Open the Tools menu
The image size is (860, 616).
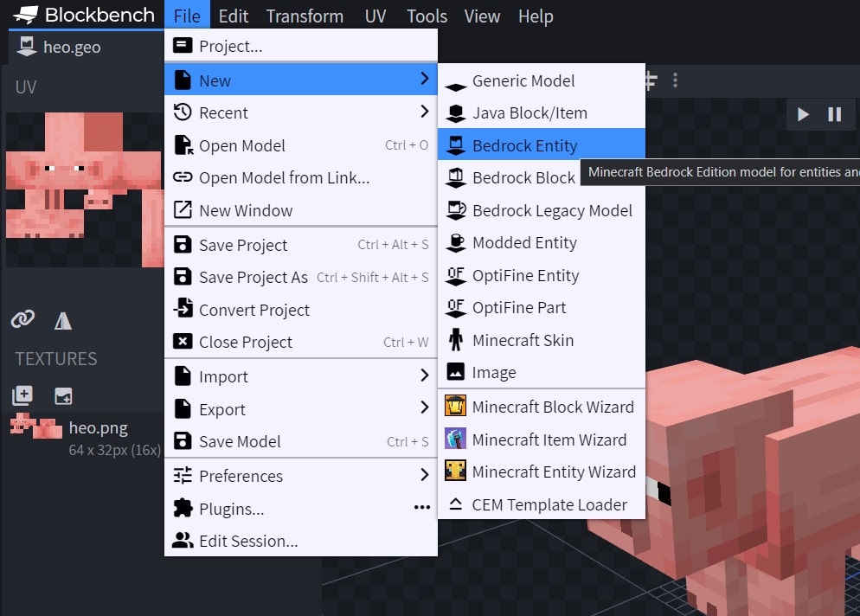[x=427, y=16]
